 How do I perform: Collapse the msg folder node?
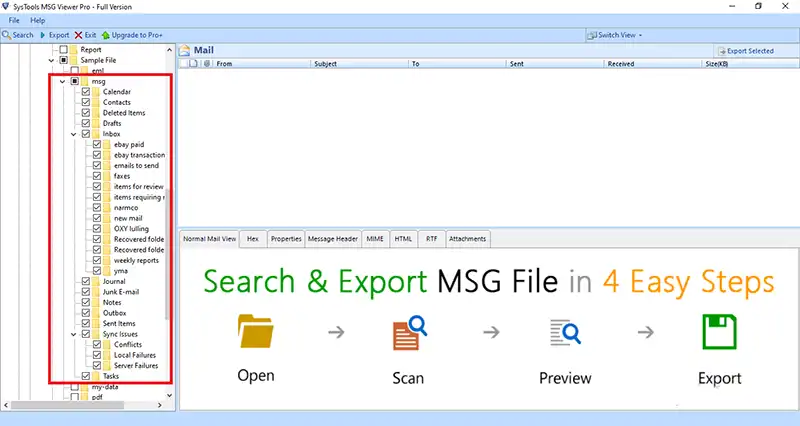coord(63,81)
